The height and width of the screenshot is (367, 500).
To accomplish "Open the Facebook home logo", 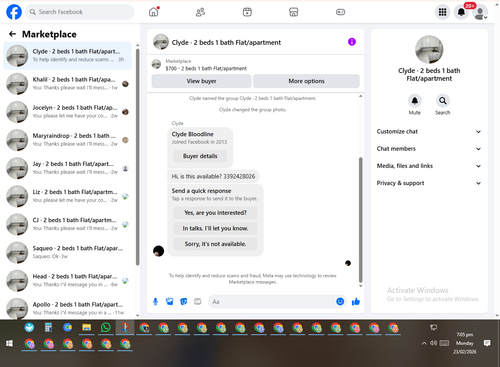I will coord(14,12).
